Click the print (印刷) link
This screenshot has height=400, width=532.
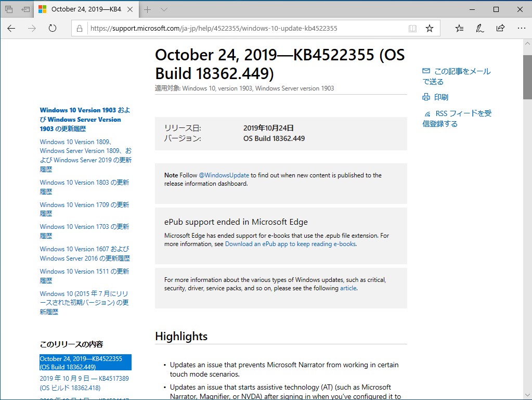tap(440, 97)
